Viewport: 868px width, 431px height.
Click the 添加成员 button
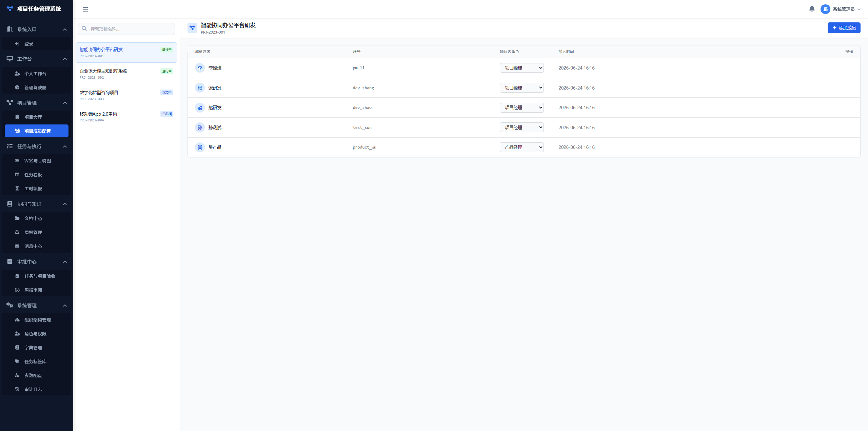(x=844, y=28)
